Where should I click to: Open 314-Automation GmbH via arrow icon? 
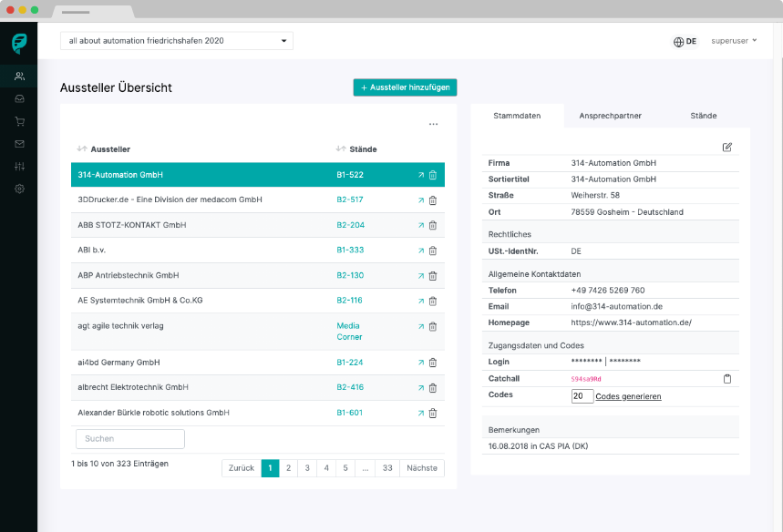pyautogui.click(x=421, y=175)
